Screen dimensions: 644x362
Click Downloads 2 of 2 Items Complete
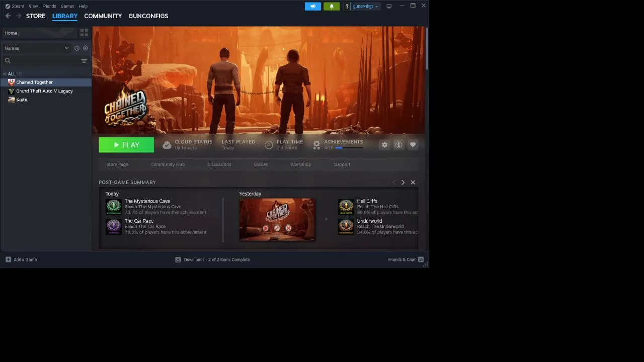pos(217,259)
